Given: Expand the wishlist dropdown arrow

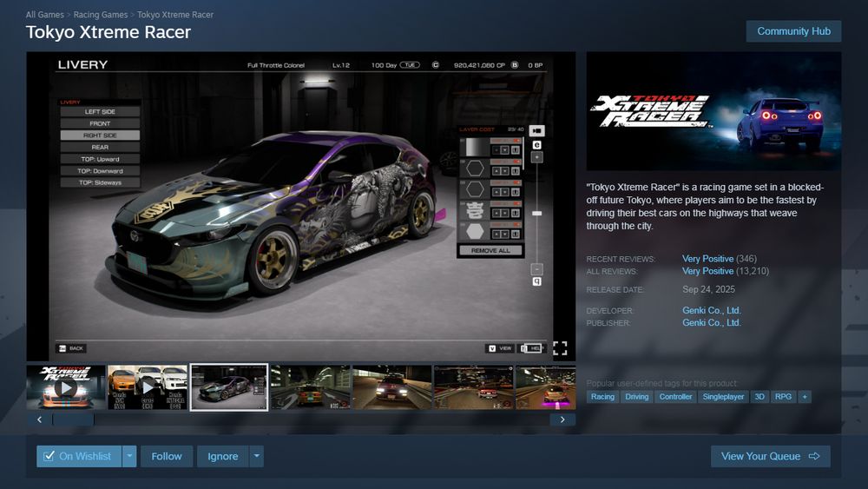Looking at the screenshot, I should point(129,456).
